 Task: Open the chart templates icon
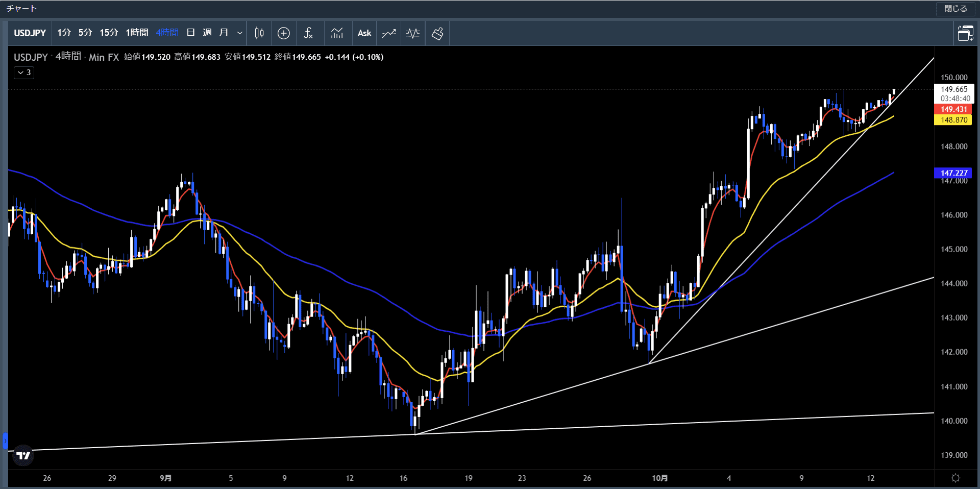[337, 33]
